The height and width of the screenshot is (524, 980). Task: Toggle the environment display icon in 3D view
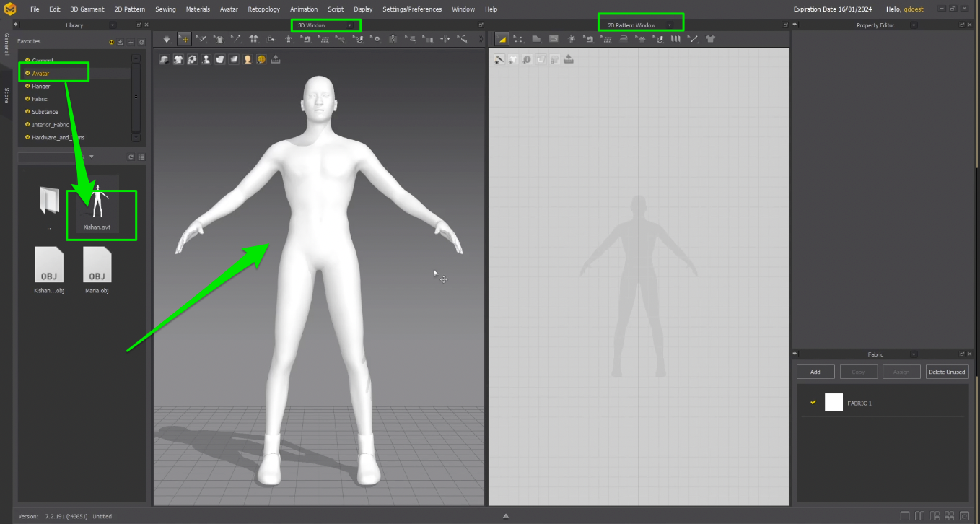pos(164,59)
